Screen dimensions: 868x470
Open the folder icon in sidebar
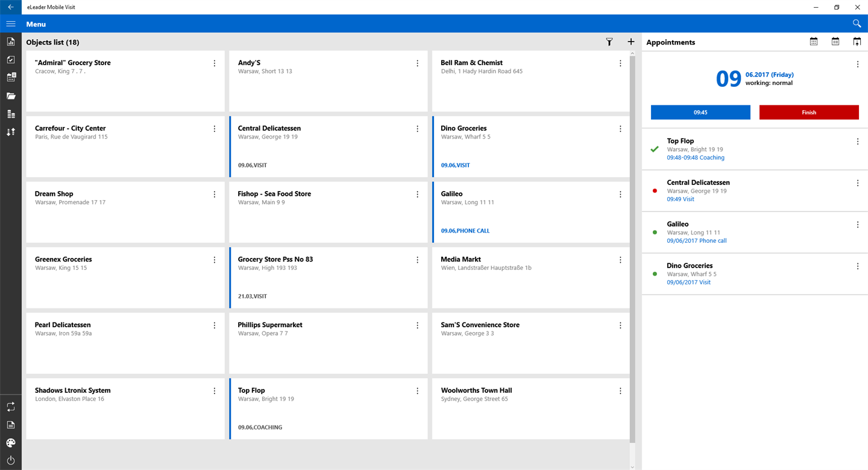pos(11,96)
